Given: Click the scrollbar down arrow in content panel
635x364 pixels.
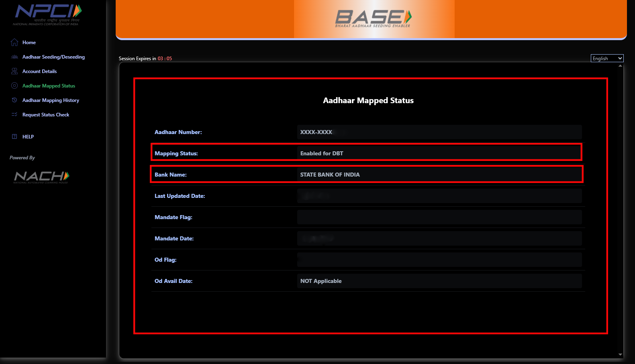Looking at the screenshot, I should [x=620, y=354].
